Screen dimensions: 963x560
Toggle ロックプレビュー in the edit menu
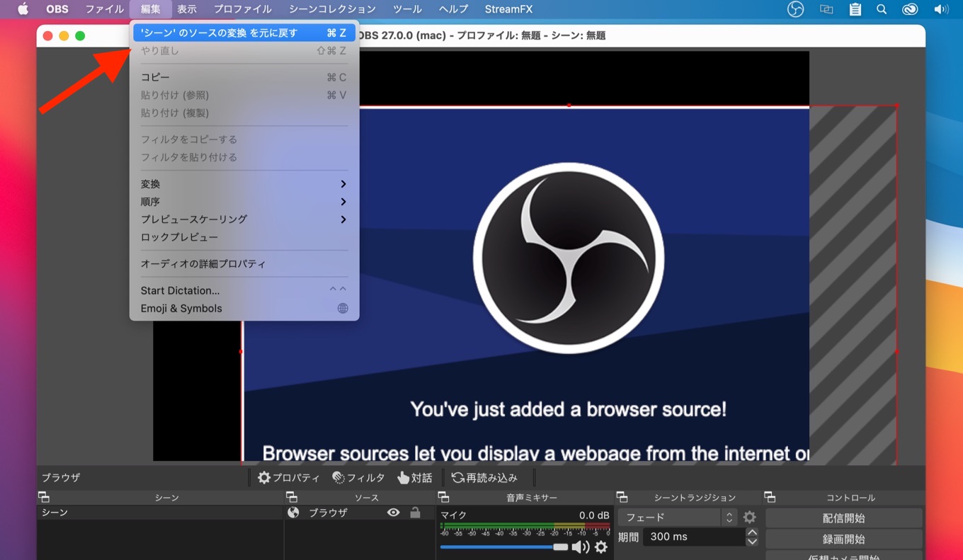pyautogui.click(x=244, y=237)
